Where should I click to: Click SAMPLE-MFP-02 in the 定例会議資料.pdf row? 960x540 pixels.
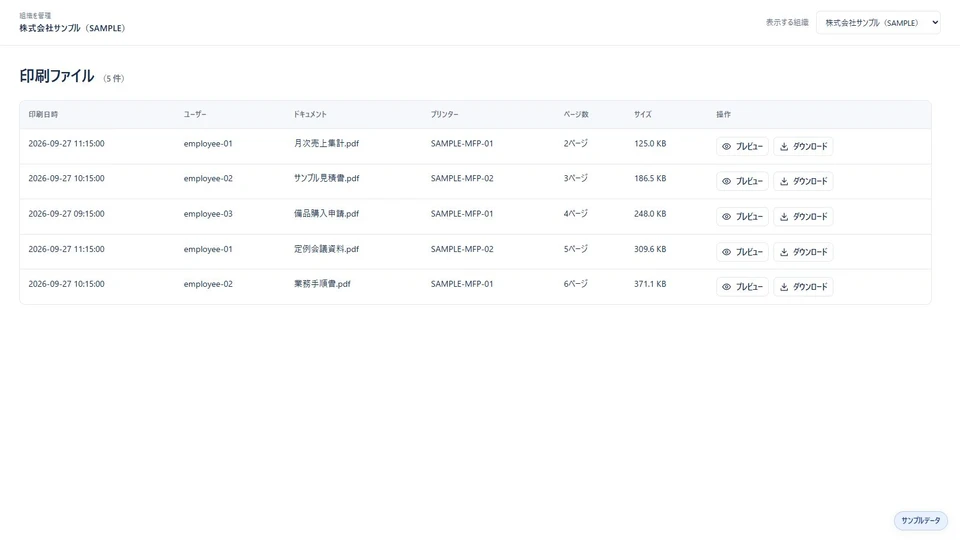point(462,249)
